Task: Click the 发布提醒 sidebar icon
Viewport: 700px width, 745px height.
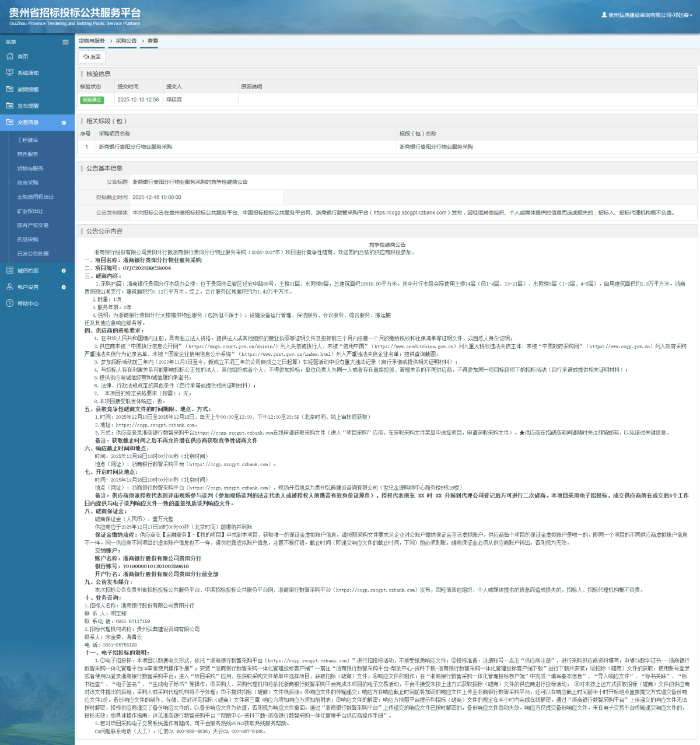Action: tap(9, 106)
